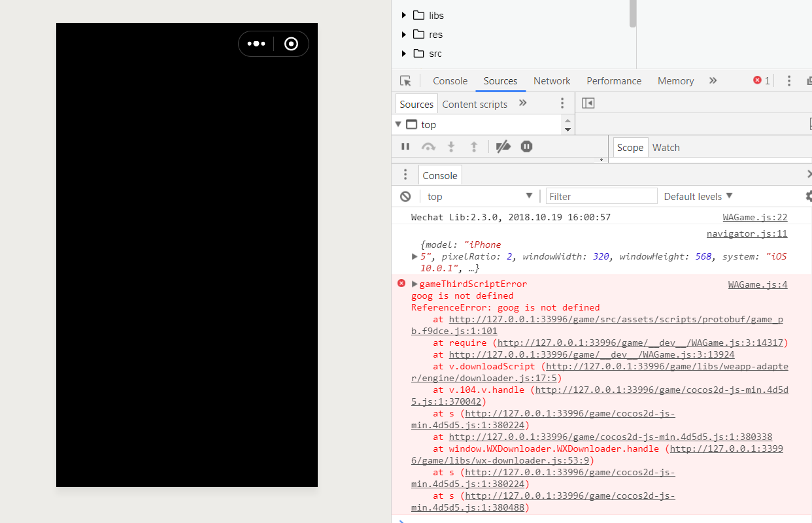Select the Sources navigator sub-tab
This screenshot has height=523, width=812.
coord(416,104)
